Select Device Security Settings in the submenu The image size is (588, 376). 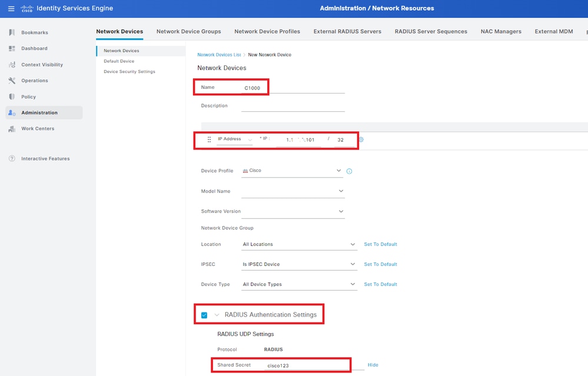point(129,72)
